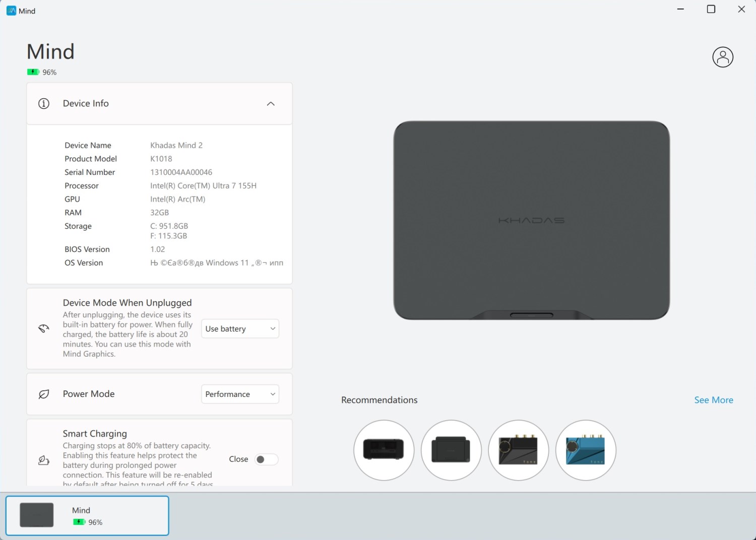This screenshot has width=756, height=540.
Task: Click the BIOS Version label
Action: [87, 249]
